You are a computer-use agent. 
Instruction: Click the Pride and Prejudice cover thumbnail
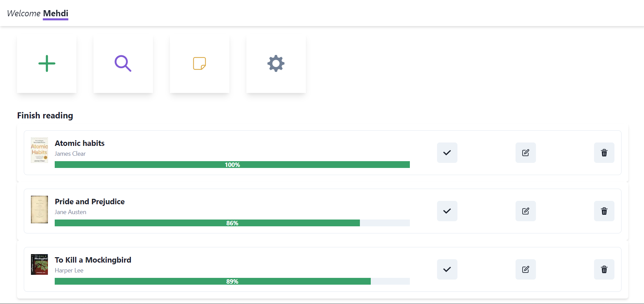click(39, 209)
